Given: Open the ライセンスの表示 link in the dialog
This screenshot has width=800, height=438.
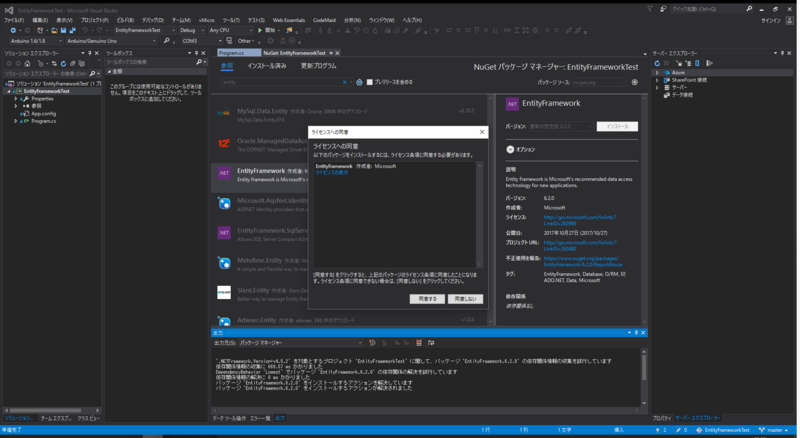Looking at the screenshot, I should 332,173.
